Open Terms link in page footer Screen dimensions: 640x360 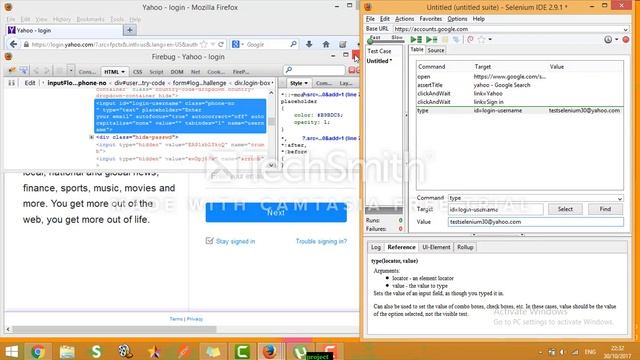[176, 319]
